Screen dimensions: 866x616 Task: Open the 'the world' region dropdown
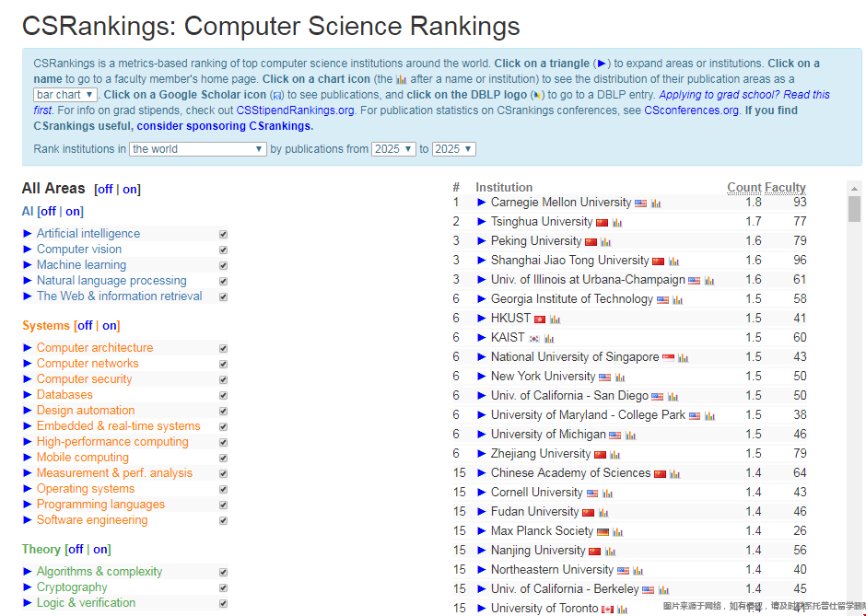197,149
